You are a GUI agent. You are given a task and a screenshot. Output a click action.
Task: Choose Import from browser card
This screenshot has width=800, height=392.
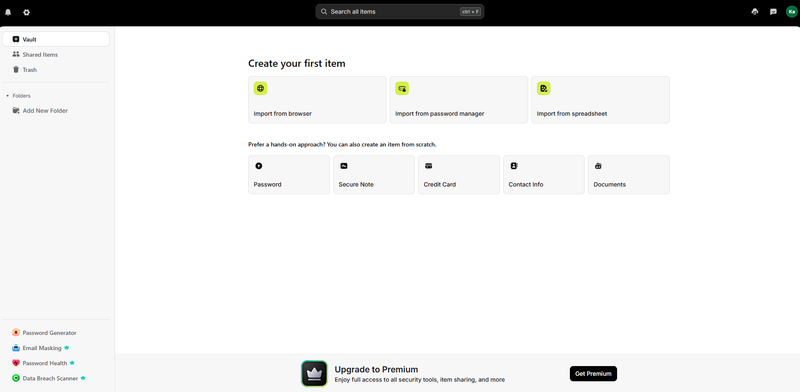(317, 100)
